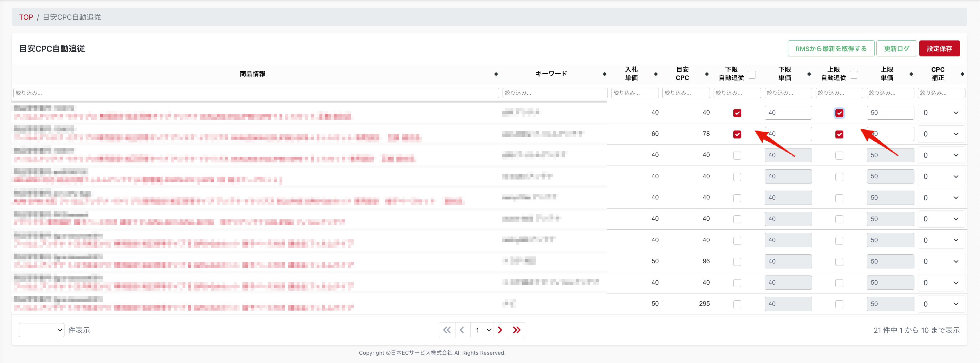Enable 下限自動追従 checkbox in third row
Viewport: 980px width, 363px height.
[737, 156]
